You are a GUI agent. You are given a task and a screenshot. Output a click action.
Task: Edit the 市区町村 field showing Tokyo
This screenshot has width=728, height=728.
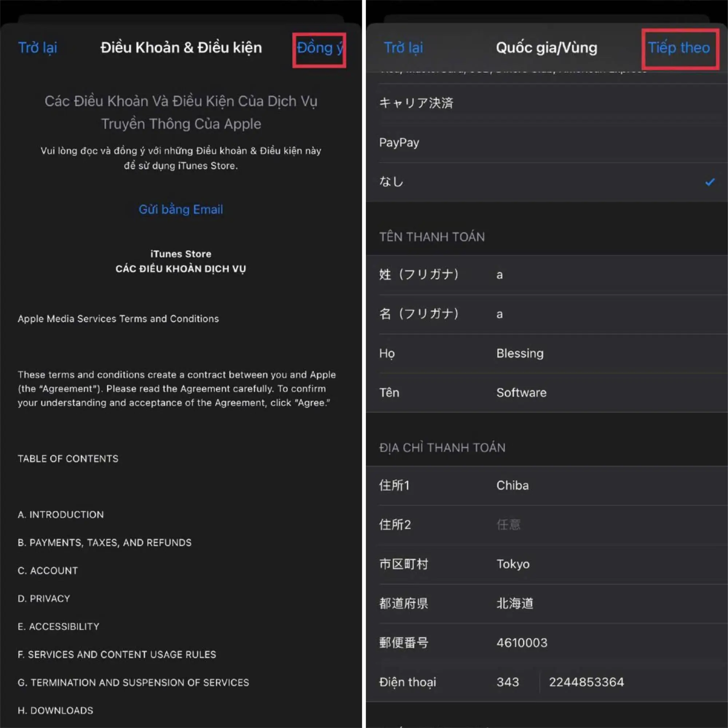513,564
